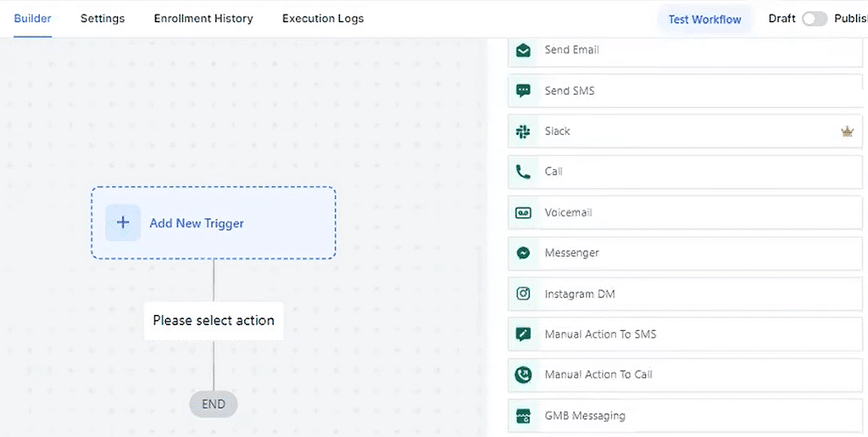This screenshot has width=868, height=437.
Task: Select the Send Email action
Action: click(685, 50)
